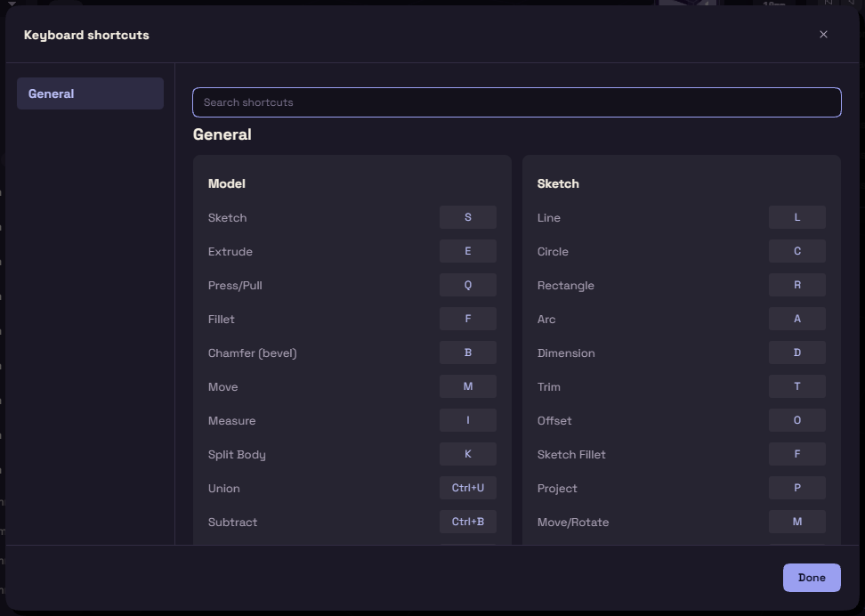
Task: Select the 'Circle' shortcut label
Action: [553, 251]
